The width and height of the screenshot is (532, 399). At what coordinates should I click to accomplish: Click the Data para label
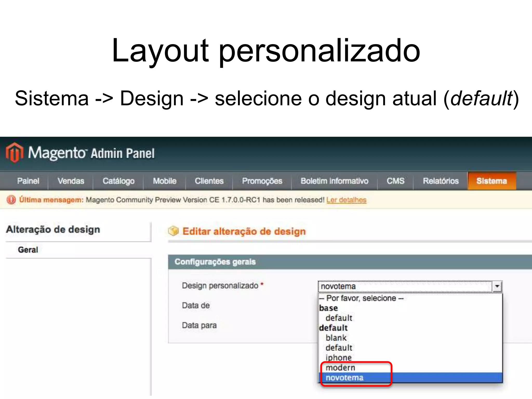199,325
